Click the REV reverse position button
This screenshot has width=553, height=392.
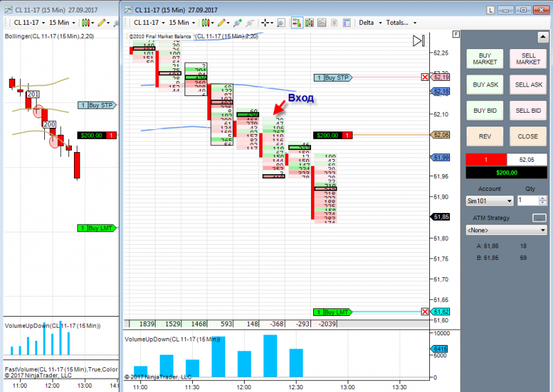485,136
